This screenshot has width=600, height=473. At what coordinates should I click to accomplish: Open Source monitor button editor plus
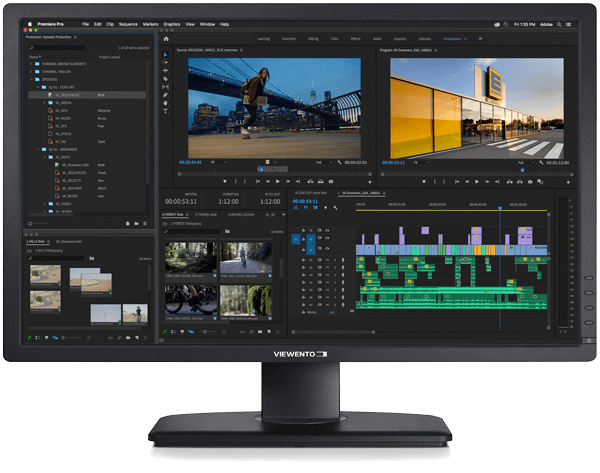[x=370, y=182]
